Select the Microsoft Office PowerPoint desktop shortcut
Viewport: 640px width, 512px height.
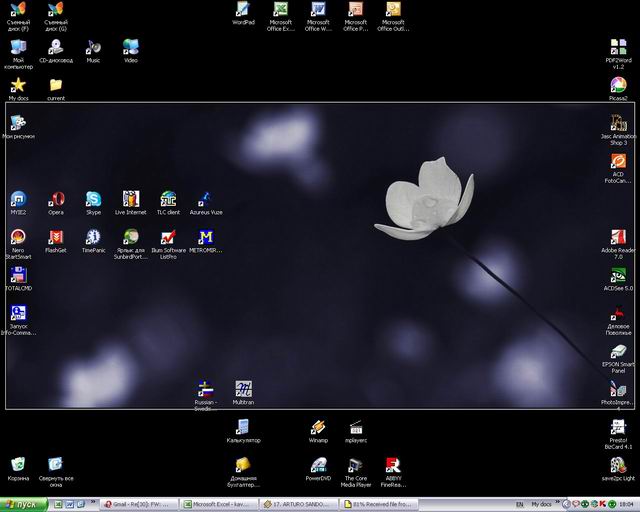click(356, 16)
